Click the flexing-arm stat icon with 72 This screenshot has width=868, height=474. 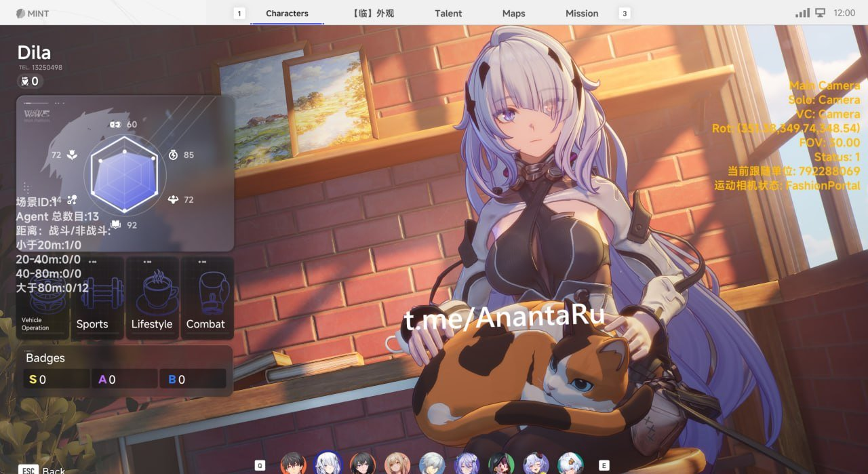(x=173, y=199)
